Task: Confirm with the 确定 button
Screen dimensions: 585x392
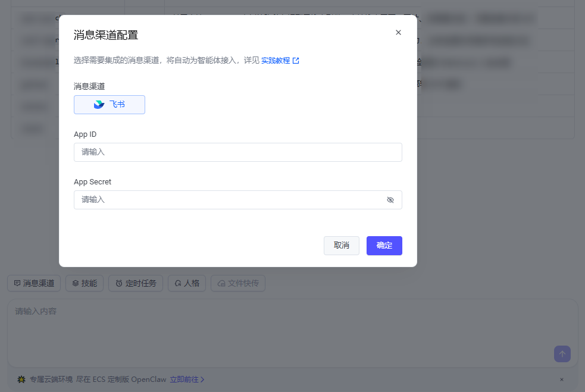Action: (x=384, y=246)
